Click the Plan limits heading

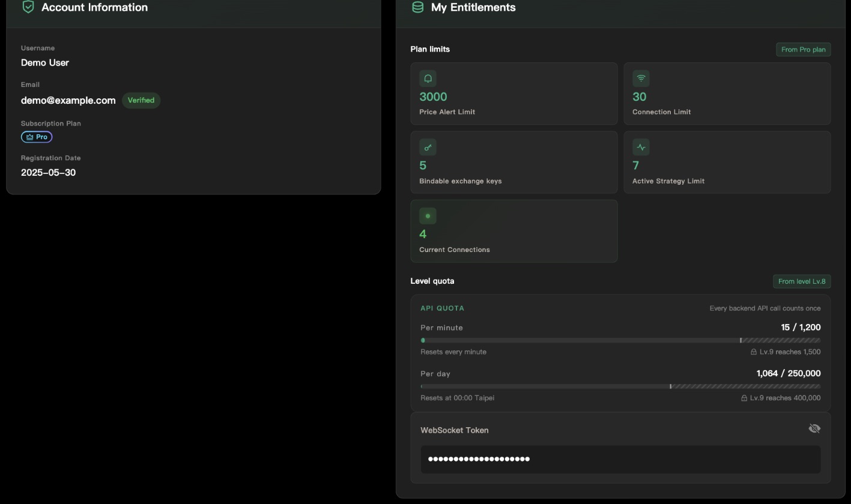click(x=430, y=49)
